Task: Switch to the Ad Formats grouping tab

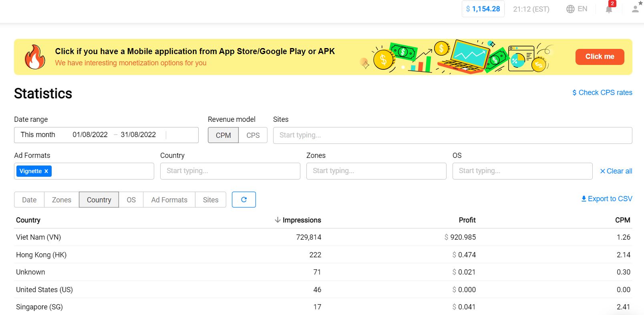Action: click(169, 200)
